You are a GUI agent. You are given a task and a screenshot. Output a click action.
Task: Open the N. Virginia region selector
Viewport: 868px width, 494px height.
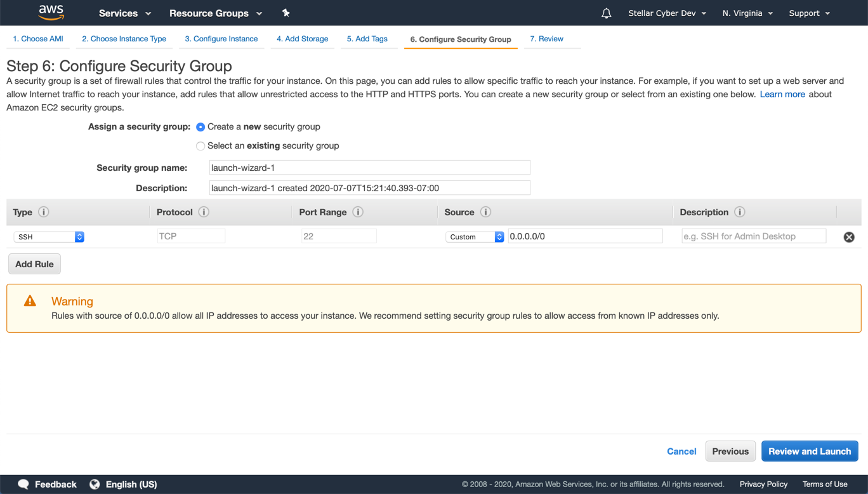747,13
